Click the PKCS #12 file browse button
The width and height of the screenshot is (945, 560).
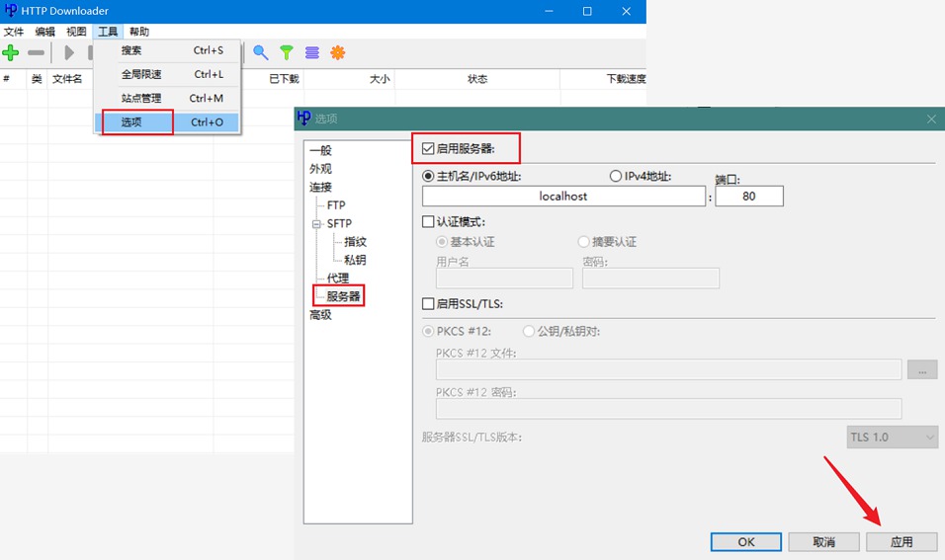pyautogui.click(x=922, y=369)
